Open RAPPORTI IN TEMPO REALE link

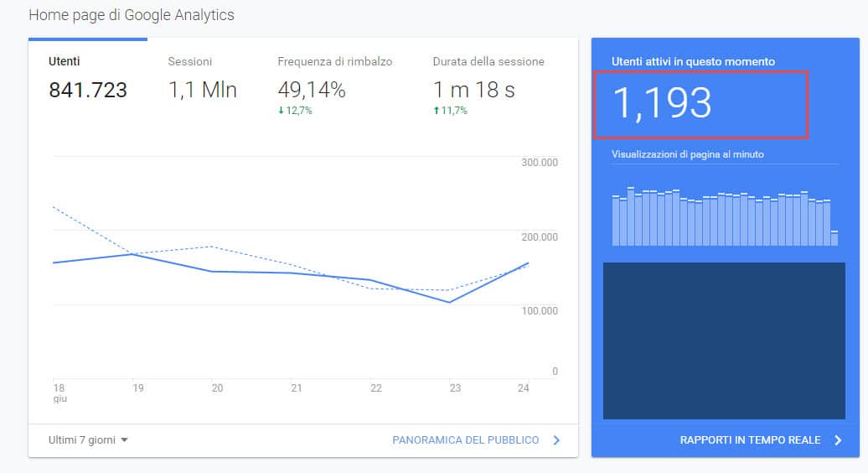pyautogui.click(x=750, y=439)
